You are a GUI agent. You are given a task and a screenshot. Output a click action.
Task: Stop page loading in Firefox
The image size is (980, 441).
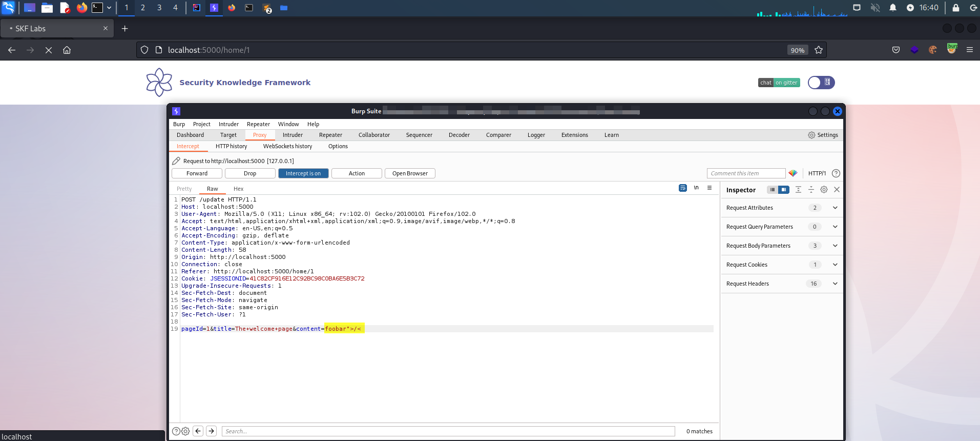pyautogui.click(x=49, y=50)
